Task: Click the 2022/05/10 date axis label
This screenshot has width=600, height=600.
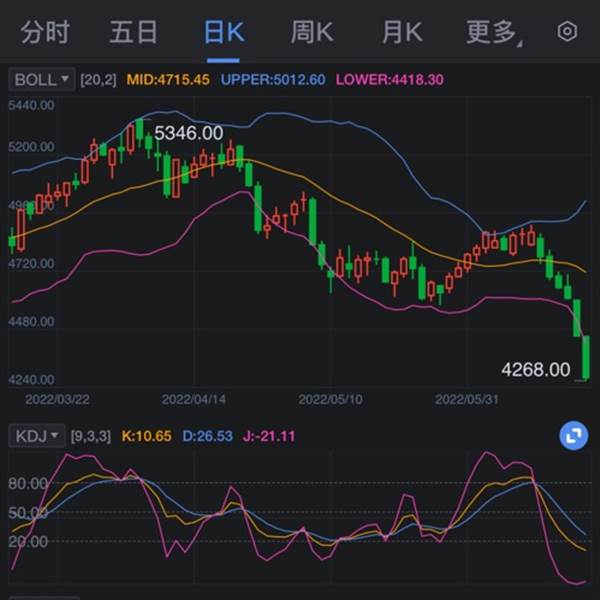Action: 330,399
